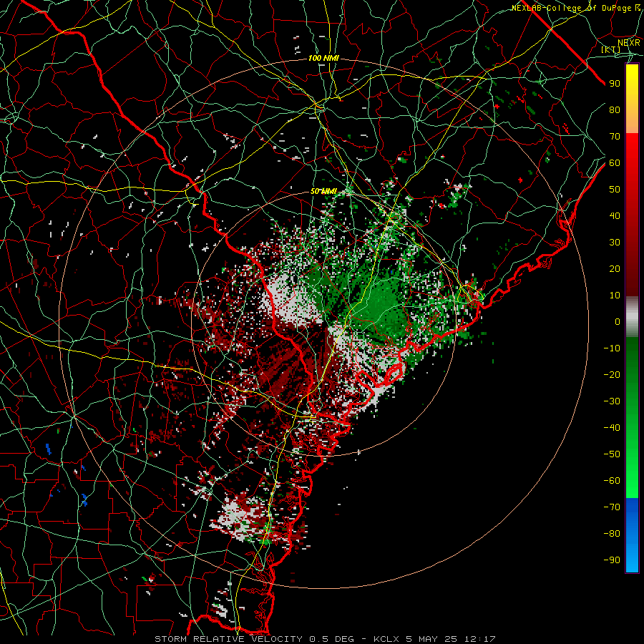Screen dimensions: 644x644
Task: Click the -10 scale value
Action: 612,348
